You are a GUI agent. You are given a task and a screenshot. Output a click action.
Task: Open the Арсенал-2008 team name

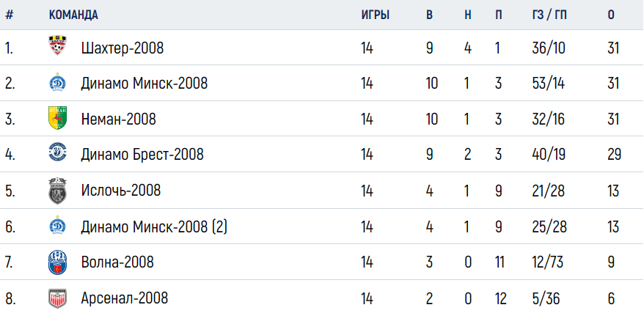pyautogui.click(x=125, y=298)
